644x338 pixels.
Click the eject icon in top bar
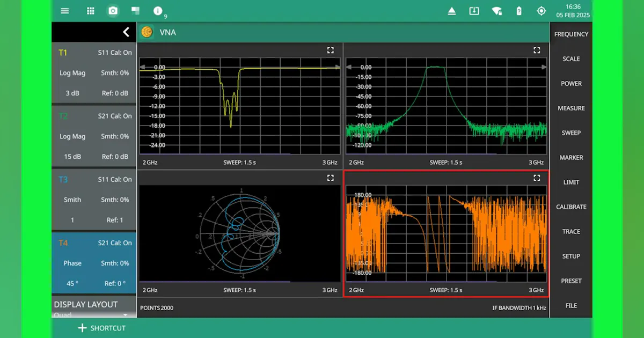(452, 11)
